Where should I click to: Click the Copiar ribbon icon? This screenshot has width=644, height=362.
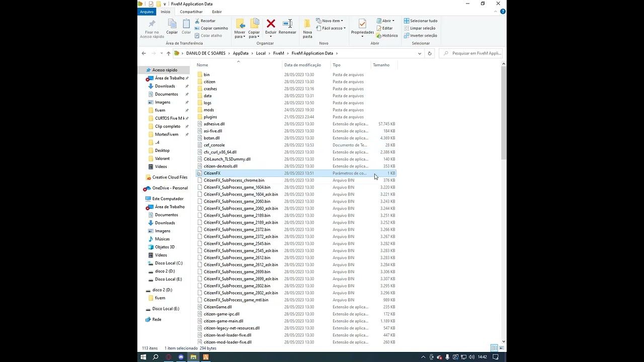(172, 27)
